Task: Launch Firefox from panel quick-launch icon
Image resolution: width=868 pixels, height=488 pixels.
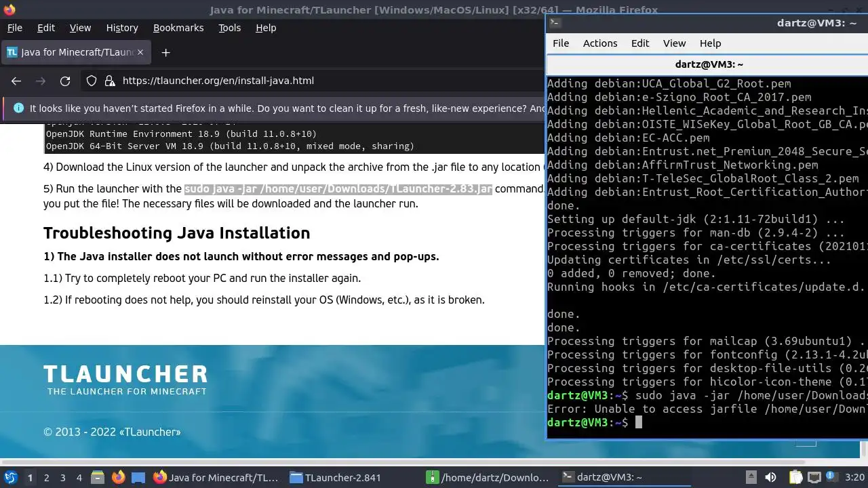Action: [118, 477]
